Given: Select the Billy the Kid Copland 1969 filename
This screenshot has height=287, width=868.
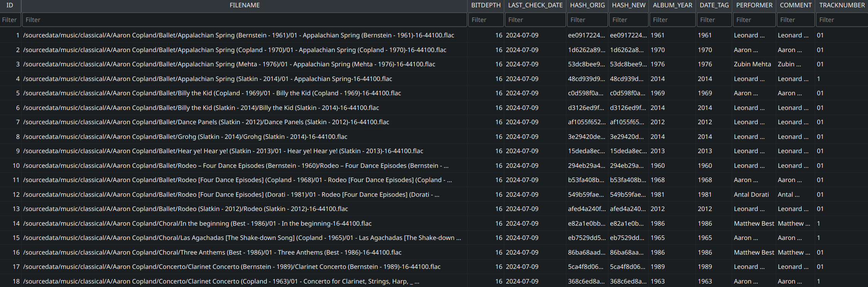Looking at the screenshot, I should [x=212, y=93].
